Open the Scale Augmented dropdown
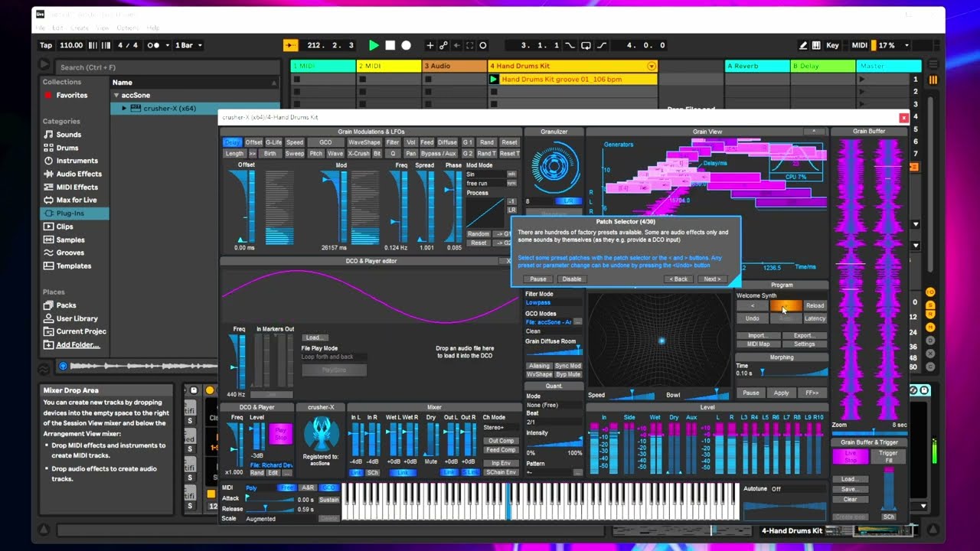The height and width of the screenshot is (551, 980). (279, 519)
